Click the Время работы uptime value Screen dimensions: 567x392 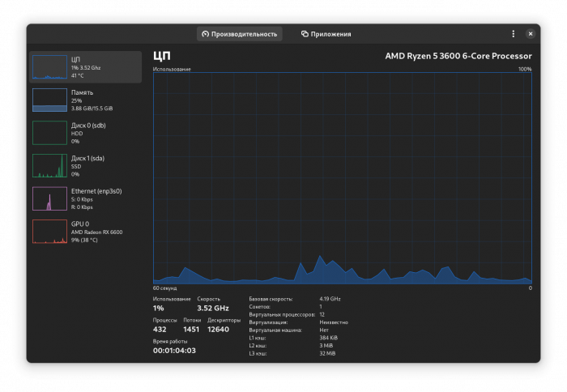pyautogui.click(x=174, y=351)
